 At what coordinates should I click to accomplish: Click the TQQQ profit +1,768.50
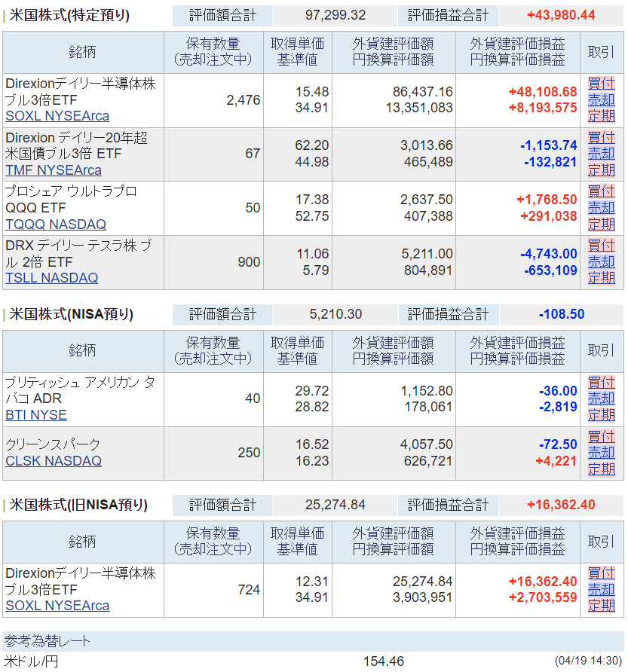[547, 200]
